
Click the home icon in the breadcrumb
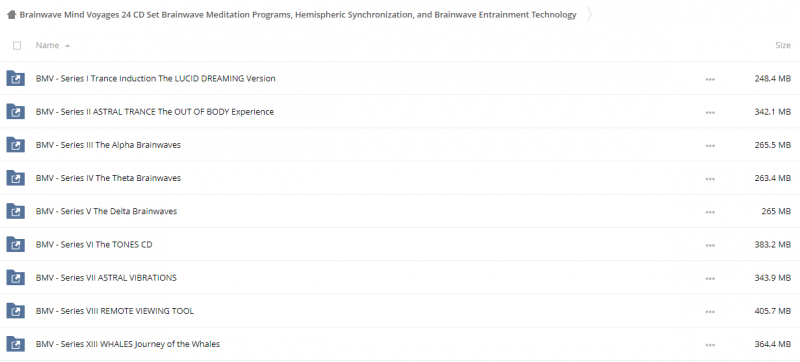point(11,15)
